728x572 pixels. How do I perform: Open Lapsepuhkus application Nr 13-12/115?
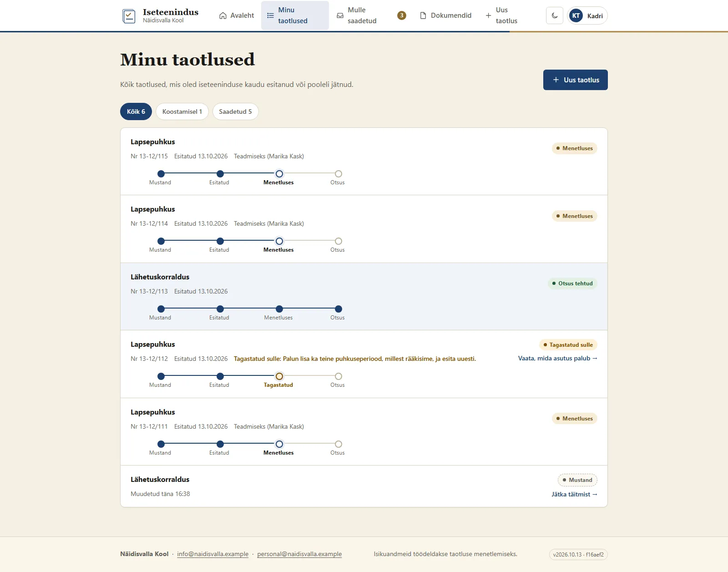tap(364, 162)
